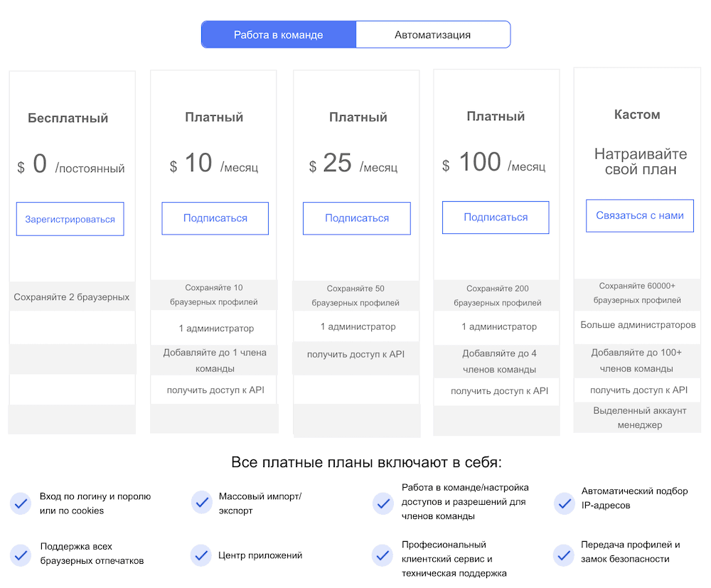
Task: Select the Кастом plan heading
Action: [637, 114]
